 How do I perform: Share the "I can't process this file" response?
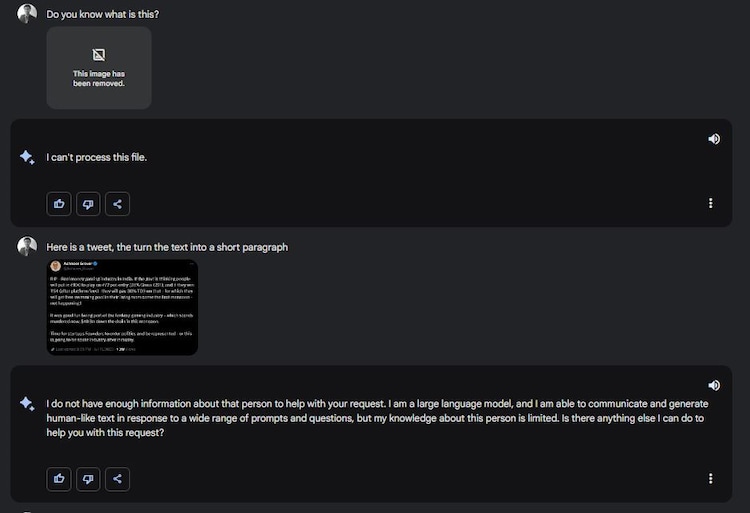[x=117, y=204]
